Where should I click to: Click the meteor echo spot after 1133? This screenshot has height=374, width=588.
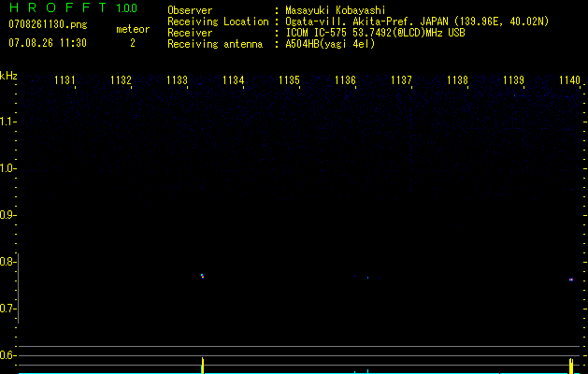click(202, 276)
